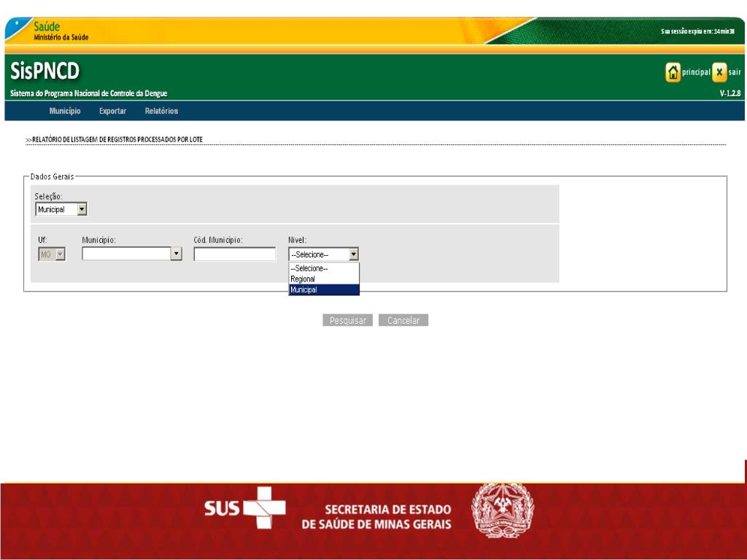Click the sair link text
Image resolution: width=747 pixels, height=560 pixels.
click(735, 72)
